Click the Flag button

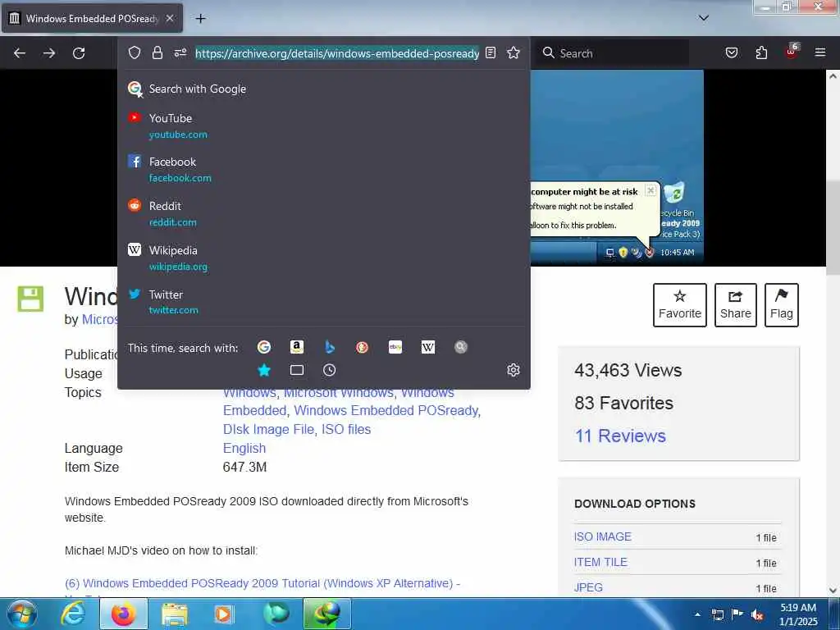[x=782, y=305]
